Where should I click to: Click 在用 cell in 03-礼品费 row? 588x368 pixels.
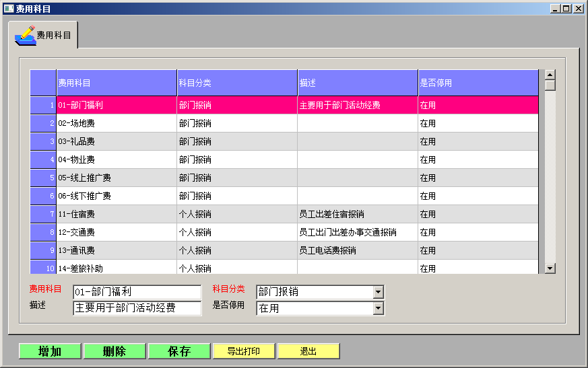[478, 142]
